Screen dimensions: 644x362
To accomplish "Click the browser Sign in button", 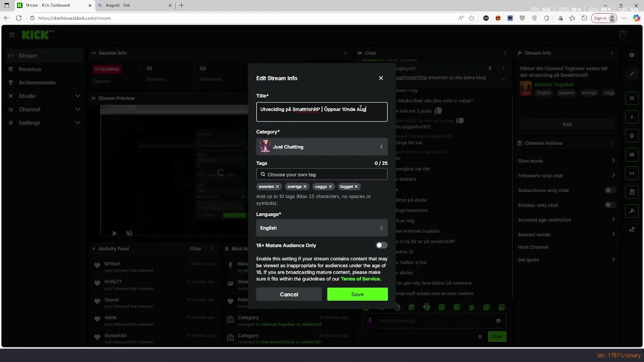I will pyautogui.click(x=604, y=18).
